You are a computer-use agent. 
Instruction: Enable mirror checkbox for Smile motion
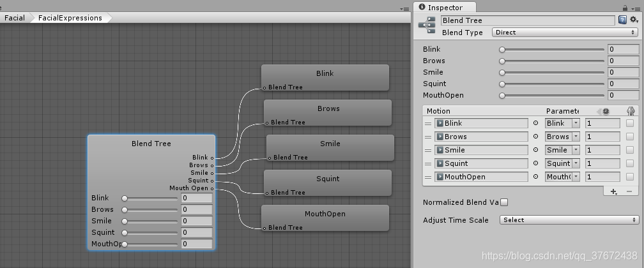pyautogui.click(x=630, y=150)
